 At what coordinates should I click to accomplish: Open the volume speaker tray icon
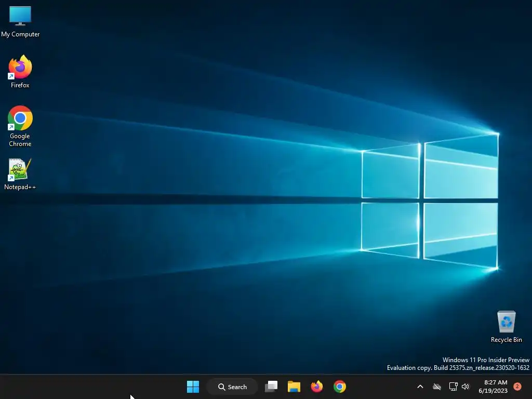point(465,387)
